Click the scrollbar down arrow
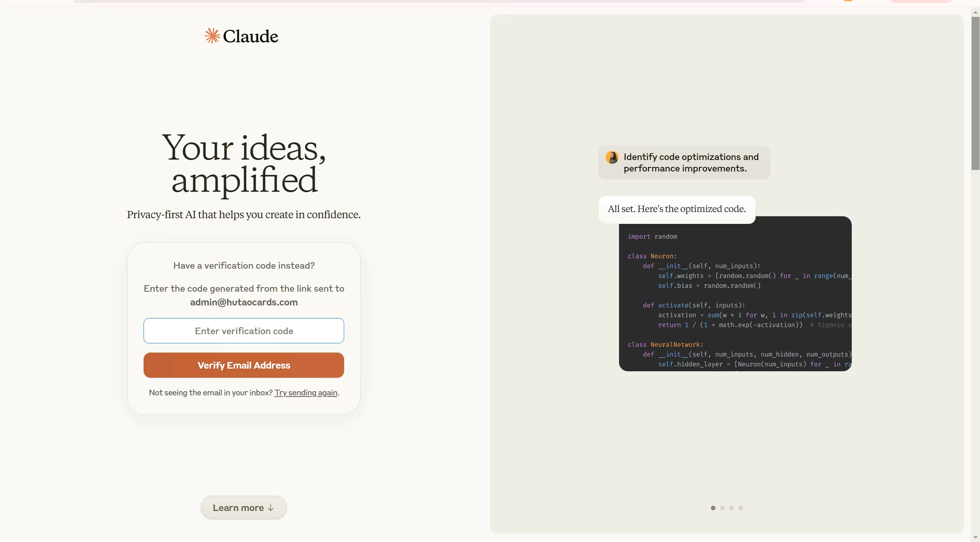Image resolution: width=980 pixels, height=542 pixels. click(975, 537)
